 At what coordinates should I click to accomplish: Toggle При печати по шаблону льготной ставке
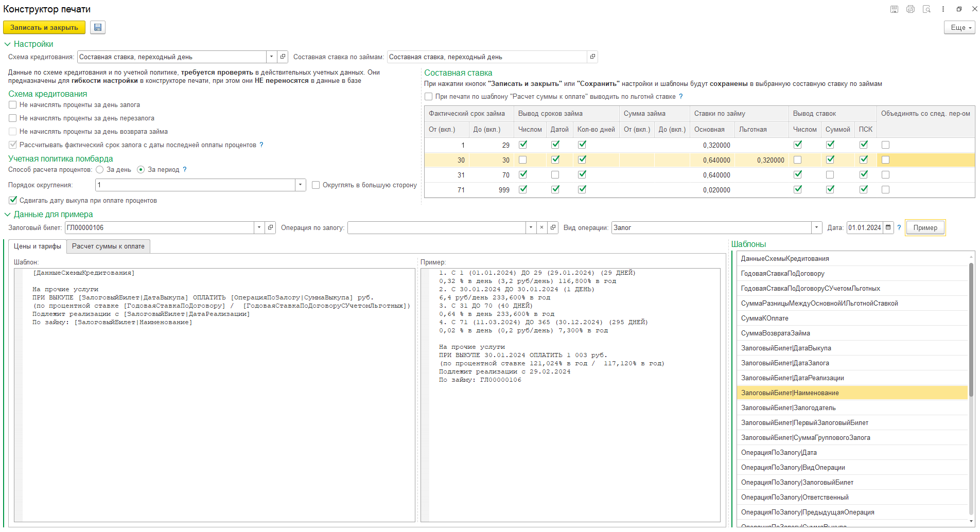[428, 97]
